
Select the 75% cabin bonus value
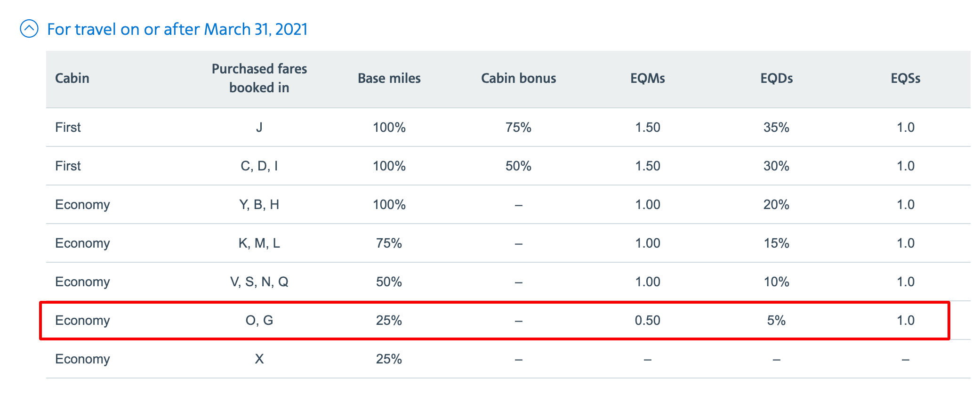518,127
